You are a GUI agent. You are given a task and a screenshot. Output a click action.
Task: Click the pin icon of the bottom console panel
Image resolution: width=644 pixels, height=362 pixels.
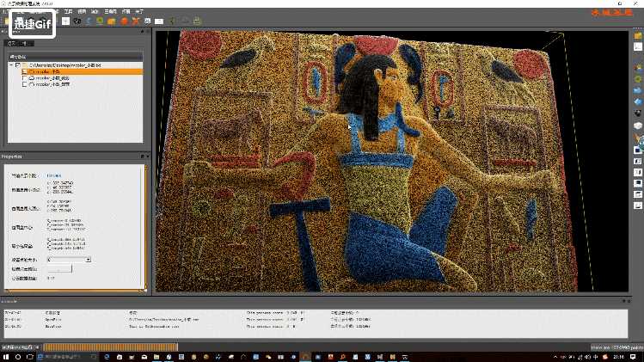point(623,301)
